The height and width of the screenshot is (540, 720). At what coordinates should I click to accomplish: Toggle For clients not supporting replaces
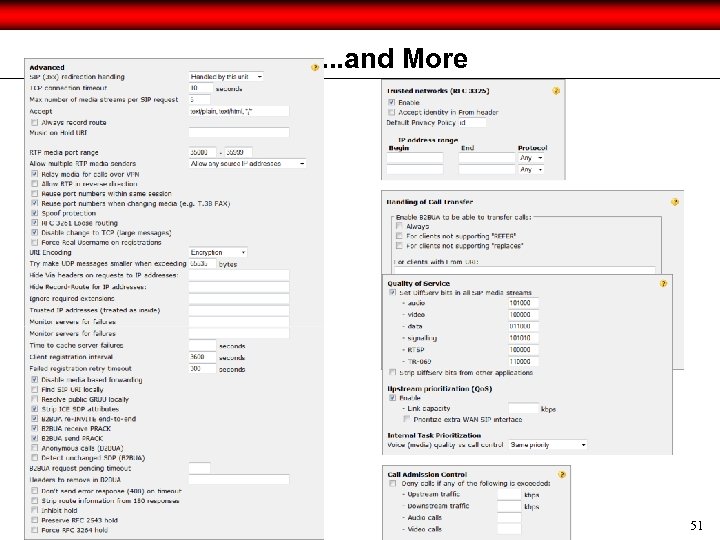[399, 246]
